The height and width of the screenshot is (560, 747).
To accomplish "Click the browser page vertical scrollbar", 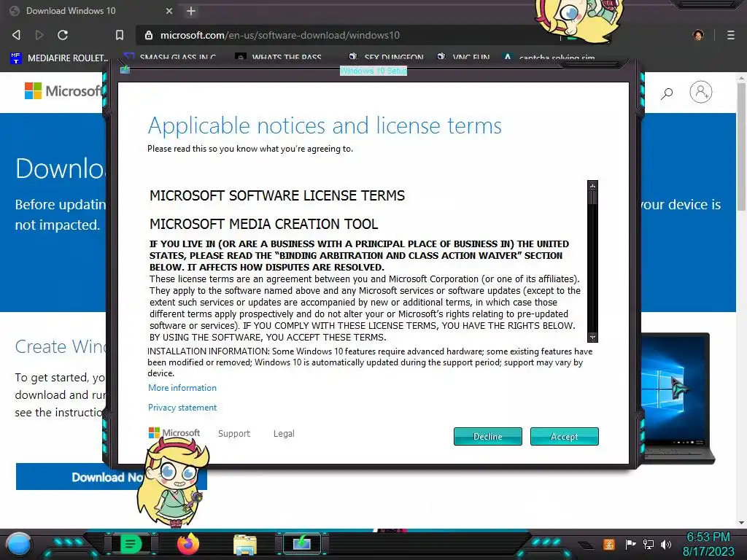I will 741,146.
